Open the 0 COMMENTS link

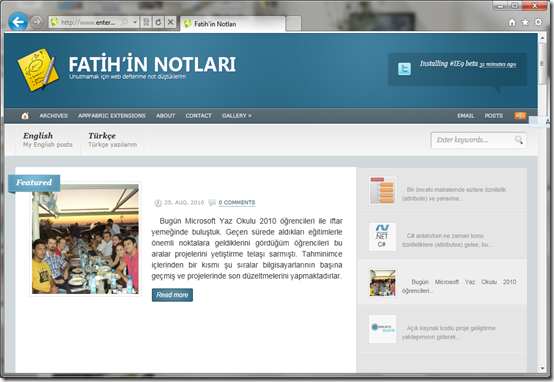tap(236, 202)
